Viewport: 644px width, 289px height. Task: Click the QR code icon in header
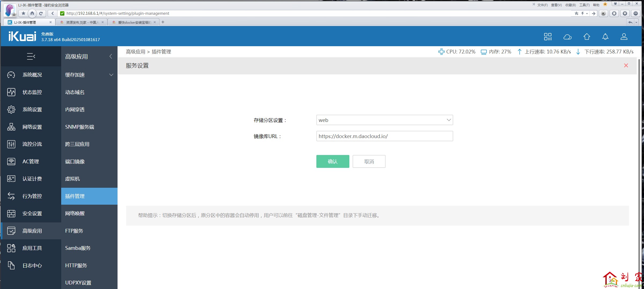pyautogui.click(x=548, y=37)
